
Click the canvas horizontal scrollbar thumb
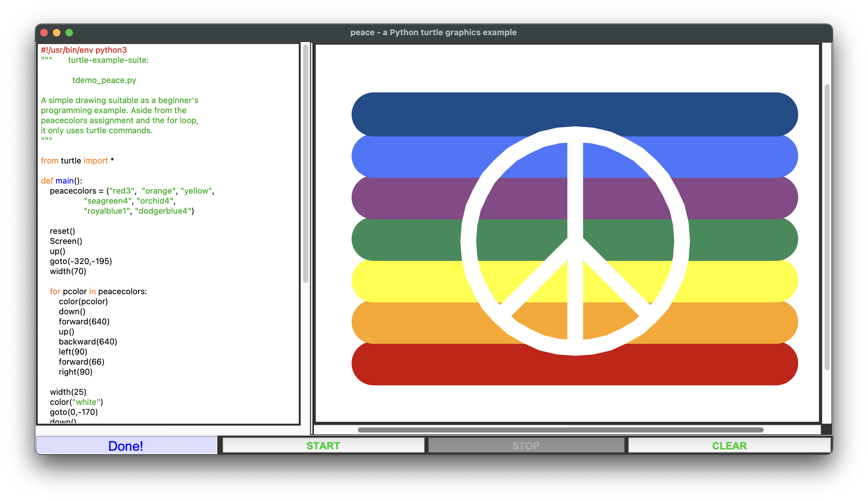coord(560,430)
